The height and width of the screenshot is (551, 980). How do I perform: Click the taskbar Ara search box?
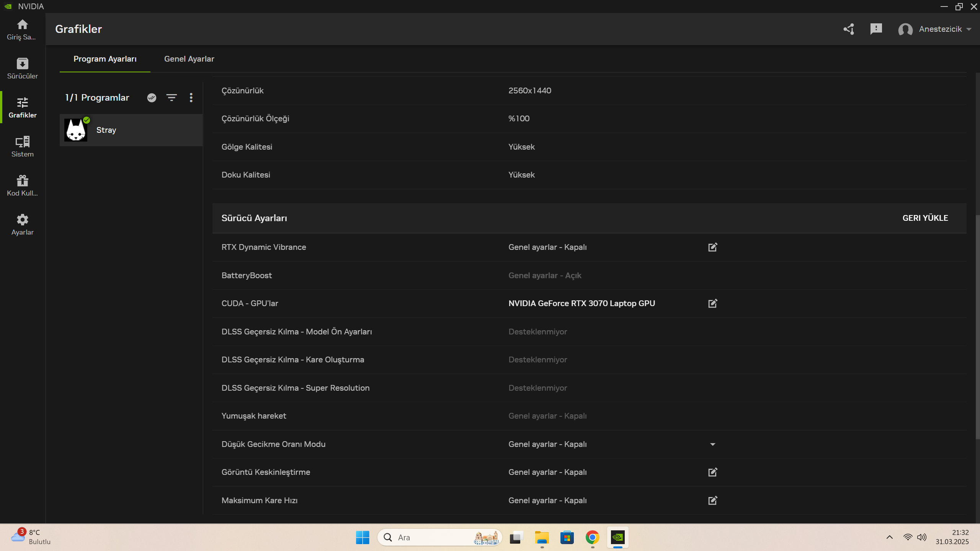click(439, 538)
